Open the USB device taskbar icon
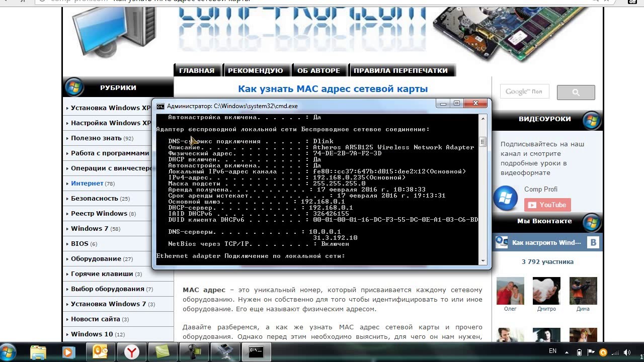 click(225, 352)
